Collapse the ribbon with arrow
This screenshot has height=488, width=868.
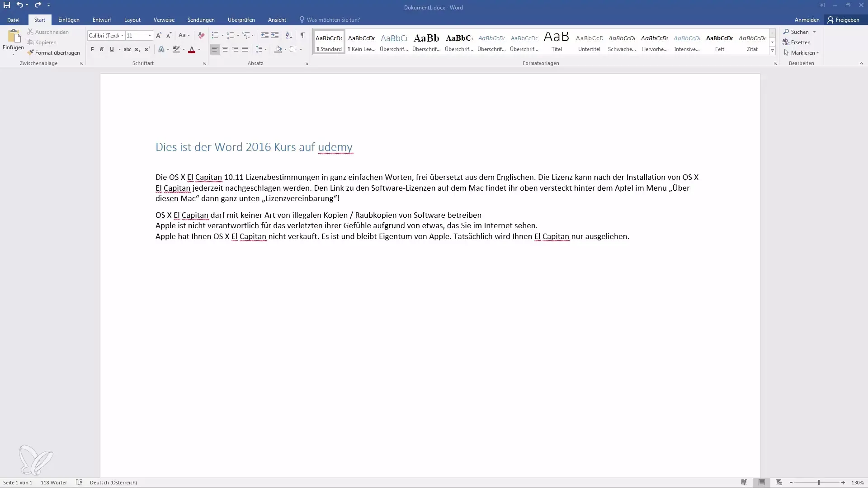pyautogui.click(x=861, y=64)
